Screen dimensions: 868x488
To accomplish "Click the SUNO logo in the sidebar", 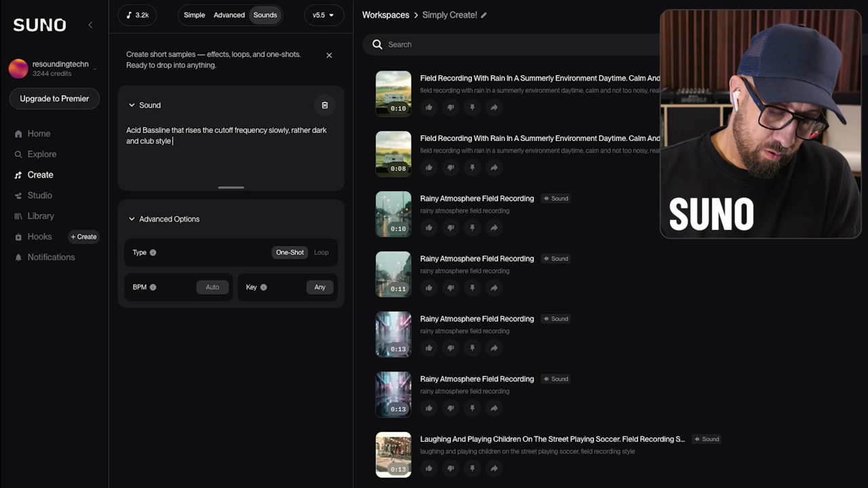I will tap(40, 25).
